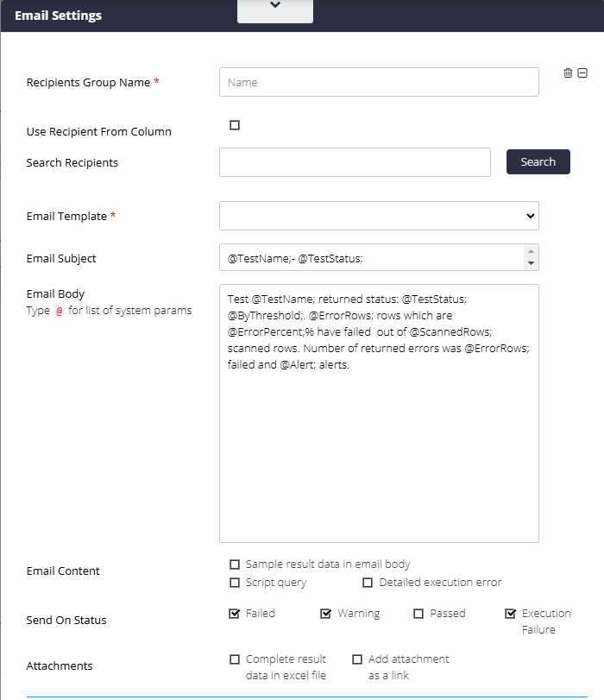Tick the Script query checkbox
Screen dimensions: 604x700
click(235, 583)
